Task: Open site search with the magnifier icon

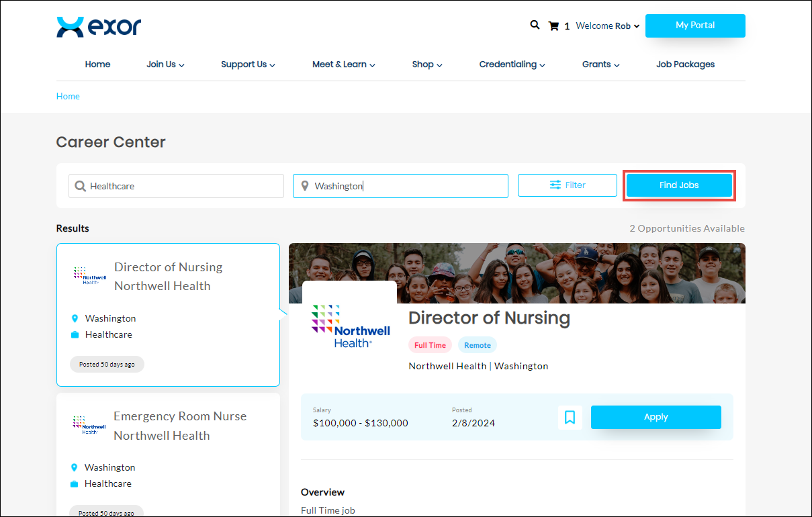Action: (535, 25)
